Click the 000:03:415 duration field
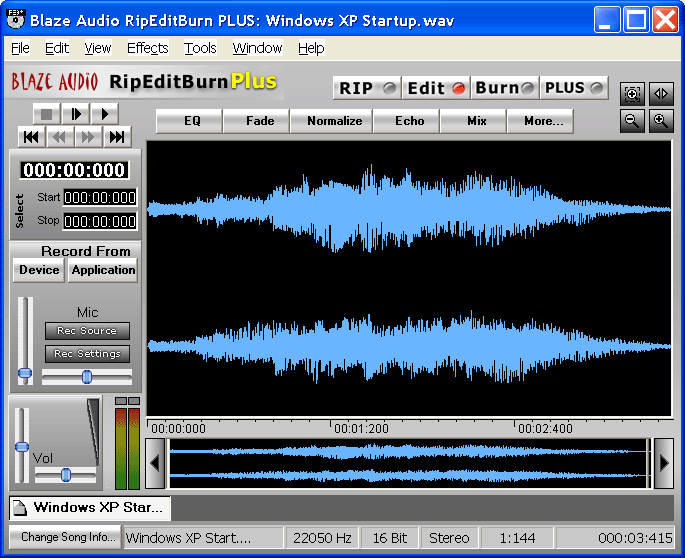This screenshot has height=558, width=685. pyautogui.click(x=615, y=538)
